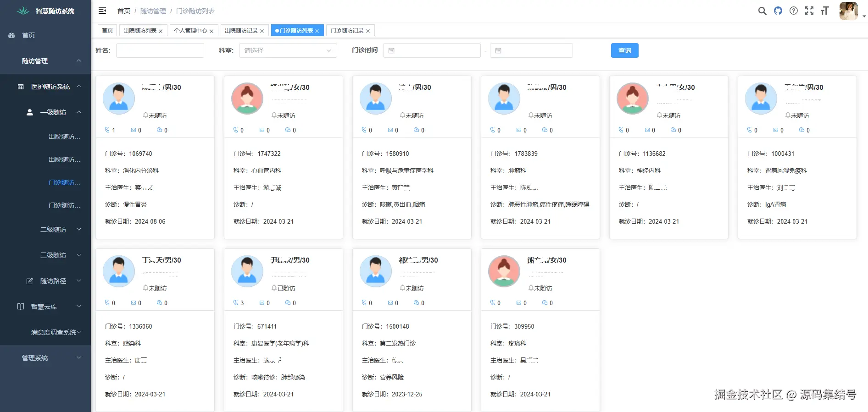
Task: Click the message icon on card 1000431
Action: tap(775, 130)
